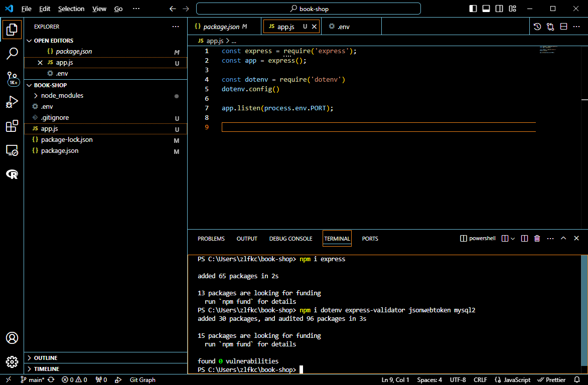Change end of line sequence CRLF
588x385 pixels.
[480, 380]
